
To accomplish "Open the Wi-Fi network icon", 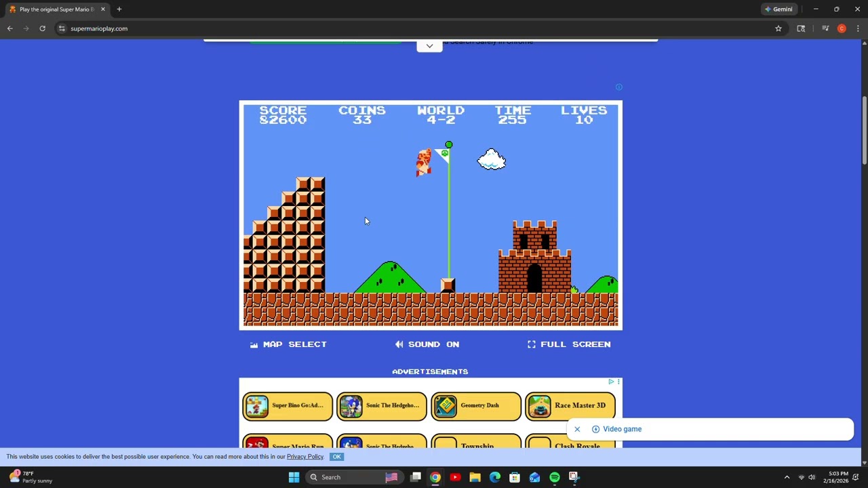I will point(801,477).
